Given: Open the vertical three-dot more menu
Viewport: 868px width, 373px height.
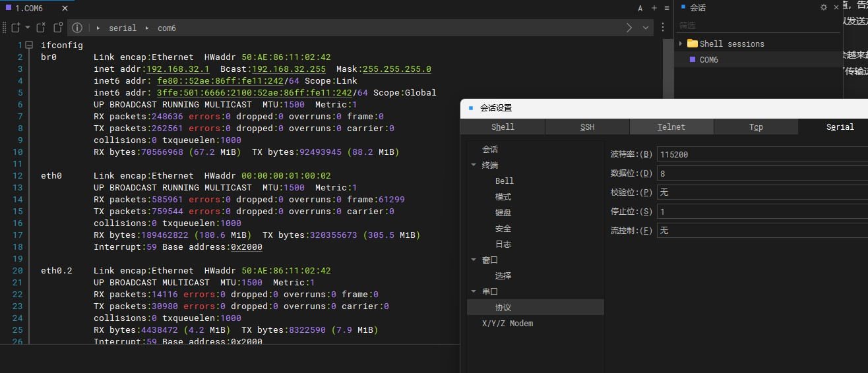Looking at the screenshot, I should pyautogui.click(x=663, y=28).
